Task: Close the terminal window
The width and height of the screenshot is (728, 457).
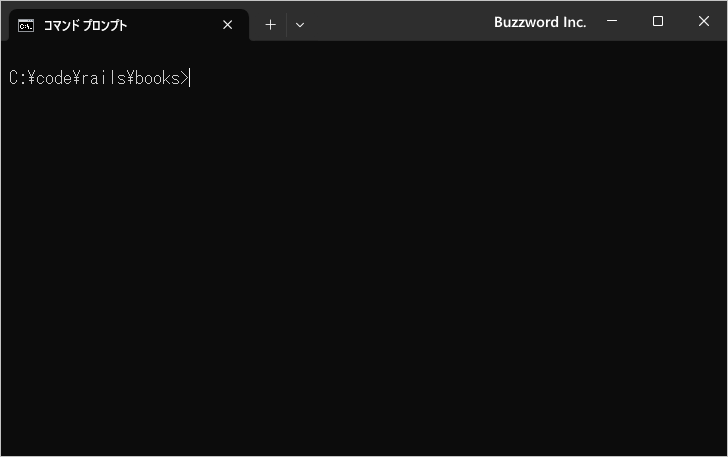Action: pyautogui.click(x=703, y=21)
